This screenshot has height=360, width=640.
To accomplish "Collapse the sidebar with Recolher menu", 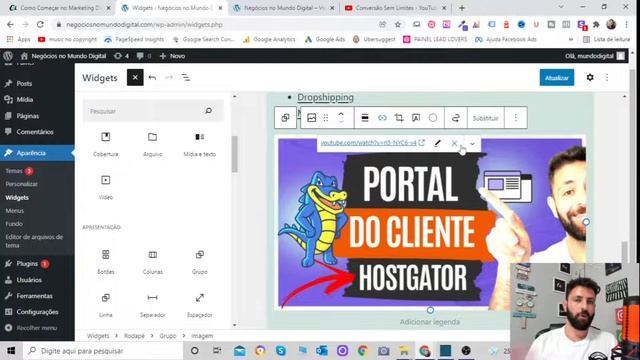I will click(36, 328).
